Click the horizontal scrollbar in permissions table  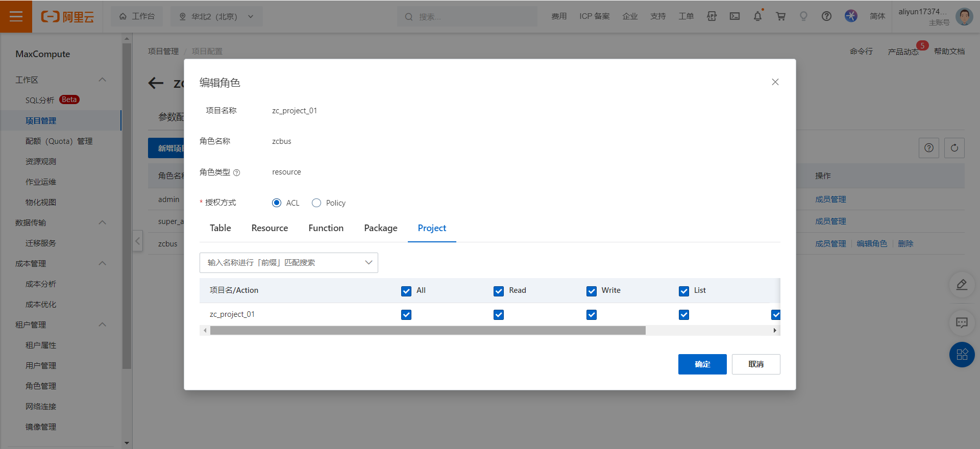pyautogui.click(x=428, y=331)
